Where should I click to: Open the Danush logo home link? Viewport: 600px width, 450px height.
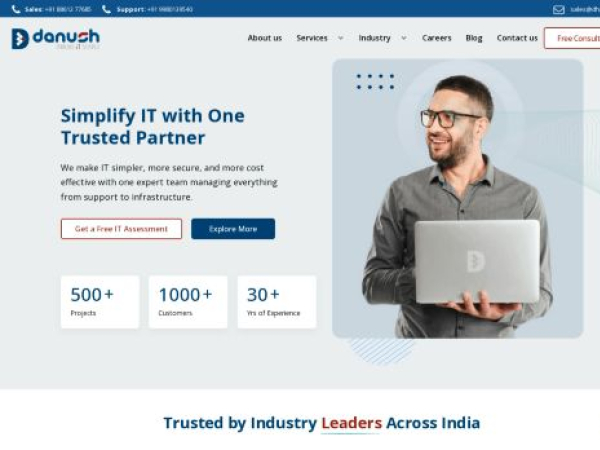pyautogui.click(x=55, y=39)
